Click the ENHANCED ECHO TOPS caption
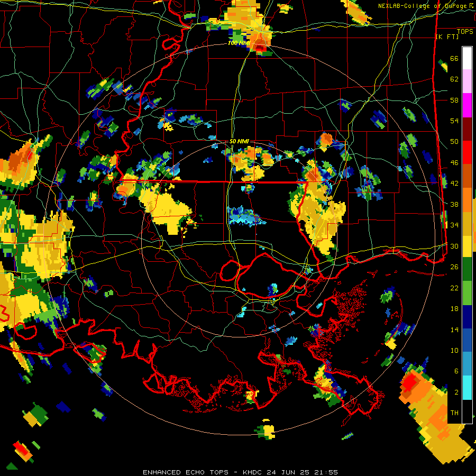The width and height of the screenshot is (476, 476). tap(240, 472)
